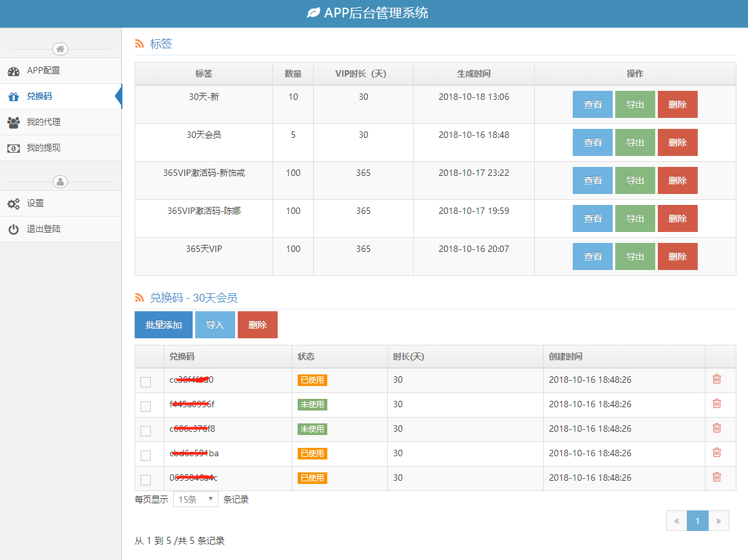Click the power icon beside 退出登陆
Screen dimensions: 748x560
[14, 229]
